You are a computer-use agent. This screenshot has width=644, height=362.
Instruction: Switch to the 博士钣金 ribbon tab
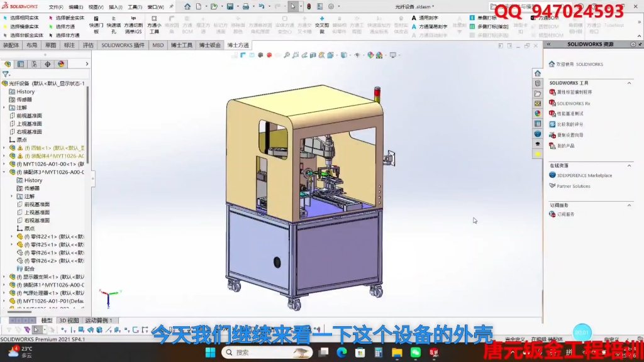[x=210, y=45]
